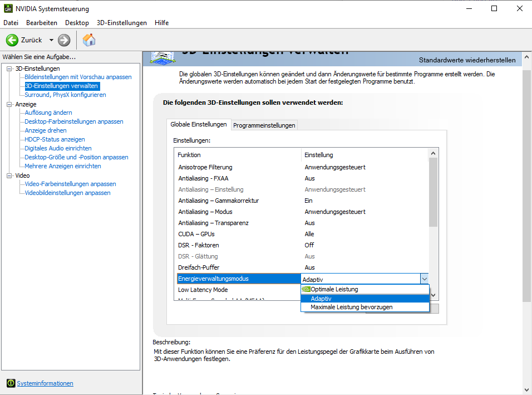Switch to the Programmeinstellungen tab
Viewport: 532px width, 395px height.
(264, 125)
